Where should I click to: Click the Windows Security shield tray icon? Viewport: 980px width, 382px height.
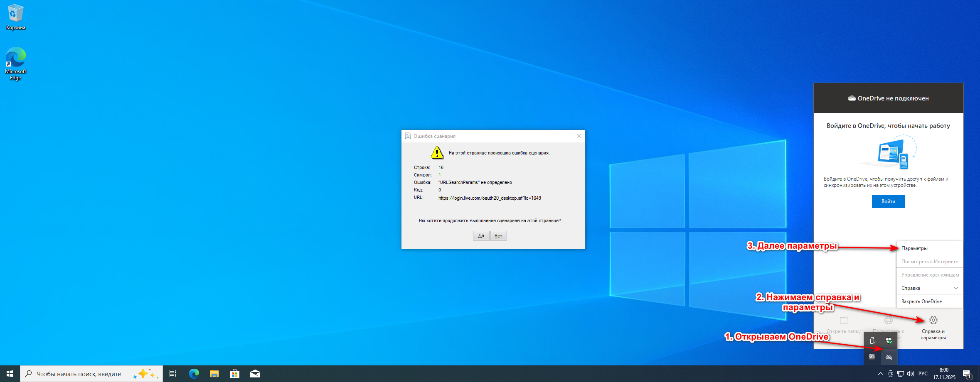point(889,340)
